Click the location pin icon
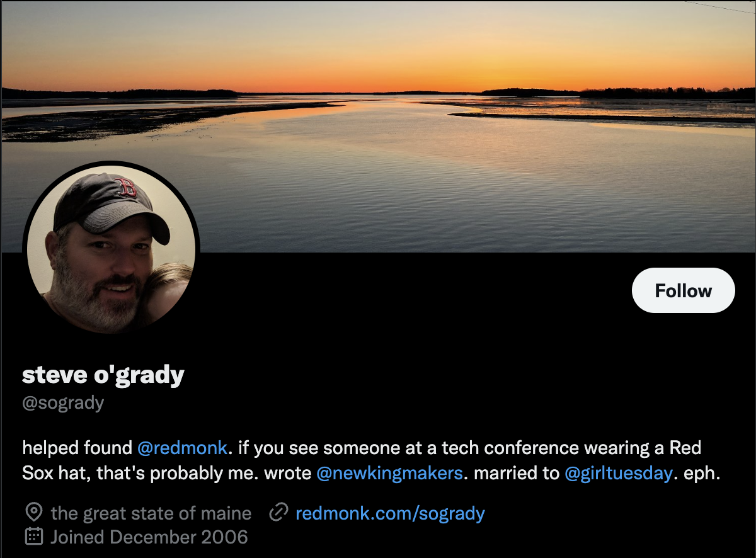Image resolution: width=756 pixels, height=558 pixels. tap(33, 513)
